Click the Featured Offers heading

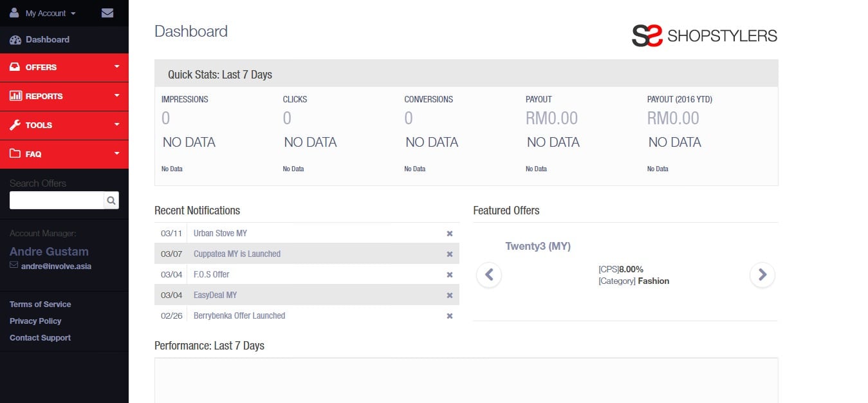pos(506,211)
